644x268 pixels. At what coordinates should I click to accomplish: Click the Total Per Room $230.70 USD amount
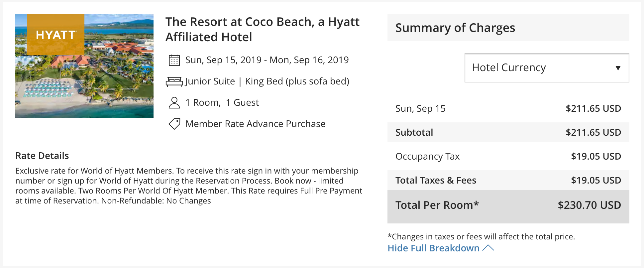(x=589, y=205)
